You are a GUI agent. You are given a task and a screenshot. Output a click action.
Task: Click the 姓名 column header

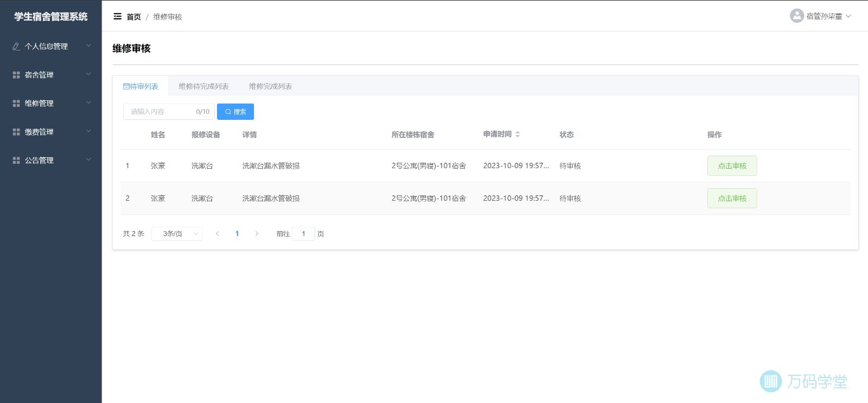coord(158,135)
